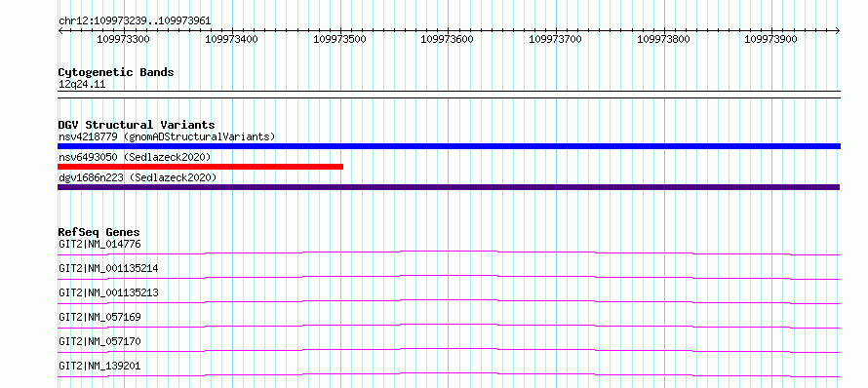
Task: Open GIT2|NM_001135214 transcript label
Action: click(x=108, y=268)
